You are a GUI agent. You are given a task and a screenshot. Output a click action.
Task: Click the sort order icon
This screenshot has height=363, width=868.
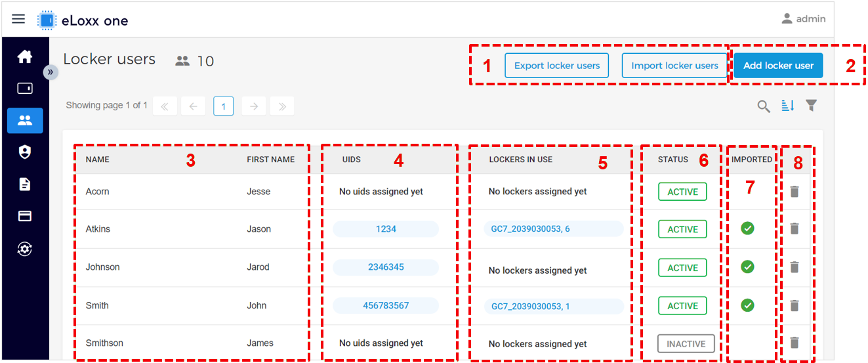pos(787,106)
